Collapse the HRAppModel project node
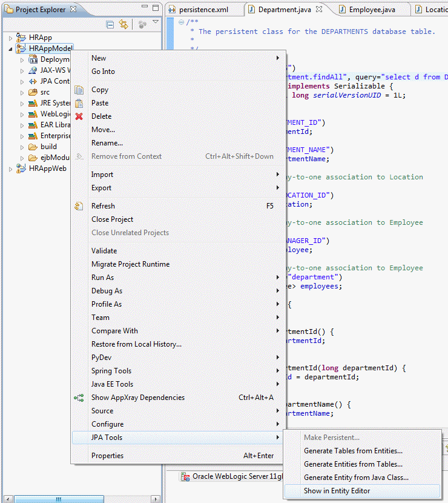Screen dimensions: 448x503 10,48
